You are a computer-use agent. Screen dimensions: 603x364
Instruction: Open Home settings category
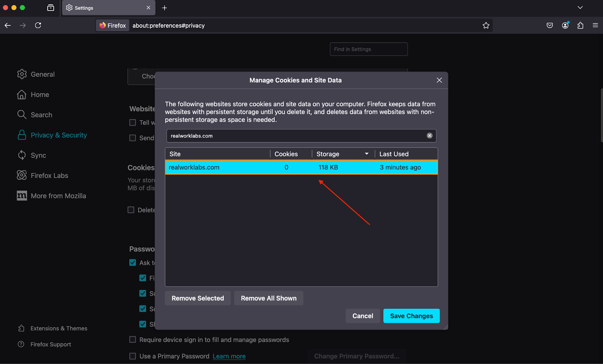point(33,94)
